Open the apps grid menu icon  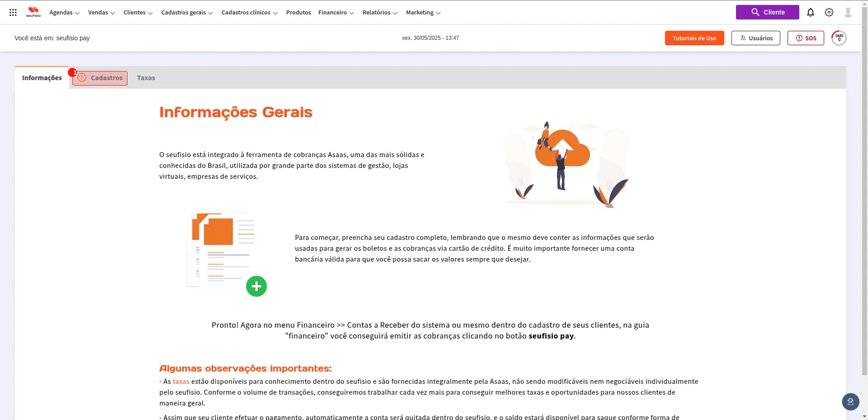click(13, 13)
